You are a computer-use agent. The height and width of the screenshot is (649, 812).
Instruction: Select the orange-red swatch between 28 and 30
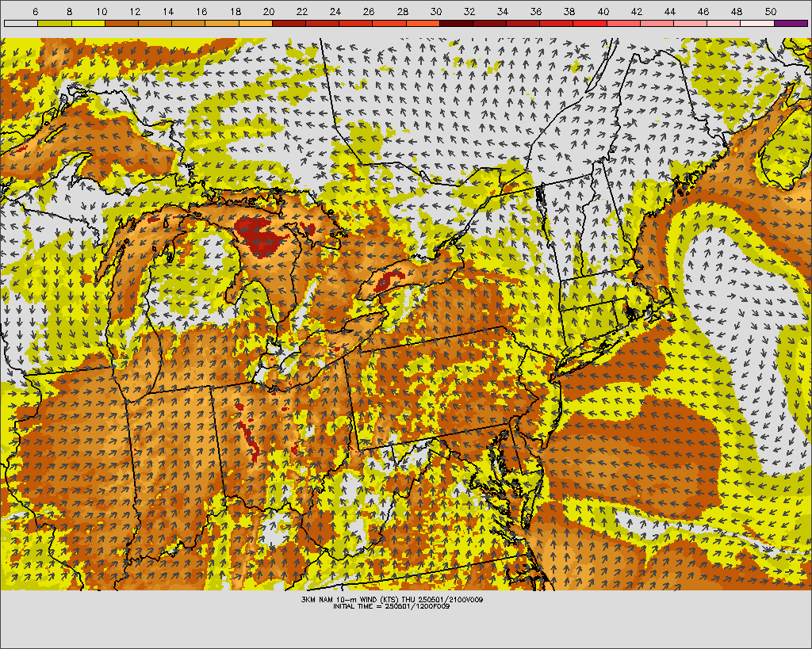(x=423, y=23)
